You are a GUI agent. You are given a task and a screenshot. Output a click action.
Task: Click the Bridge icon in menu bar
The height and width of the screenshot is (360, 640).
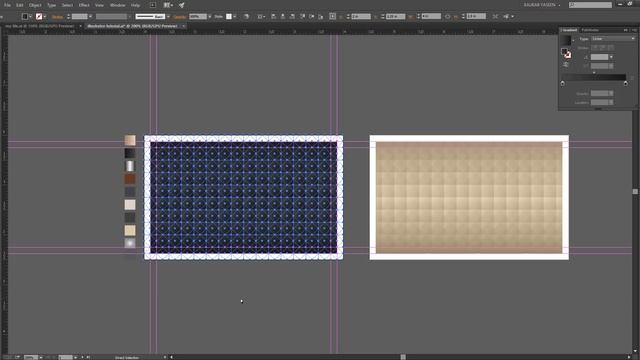tap(153, 5)
